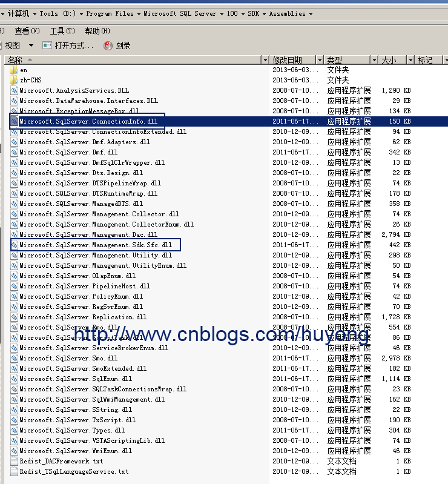Select Microsoft.SqlServer.ConnectionInfoExtended.dll file name
The height and width of the screenshot is (484, 448).
103,132
